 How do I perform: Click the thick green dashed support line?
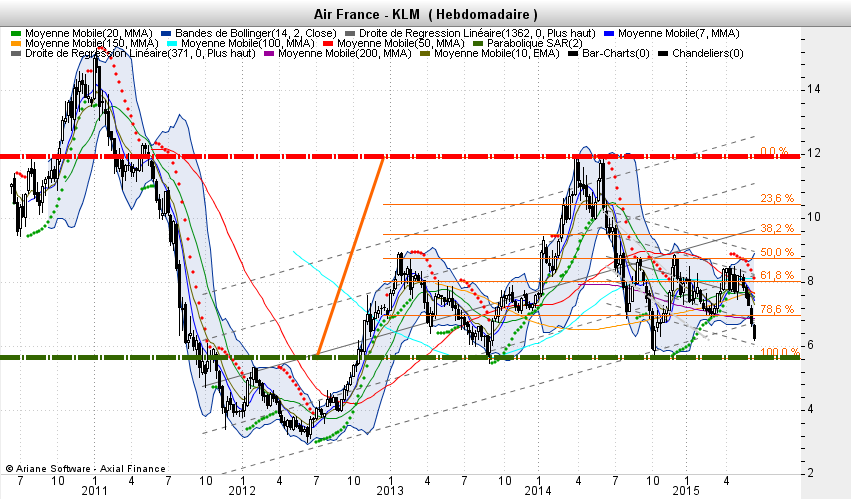tap(400, 357)
